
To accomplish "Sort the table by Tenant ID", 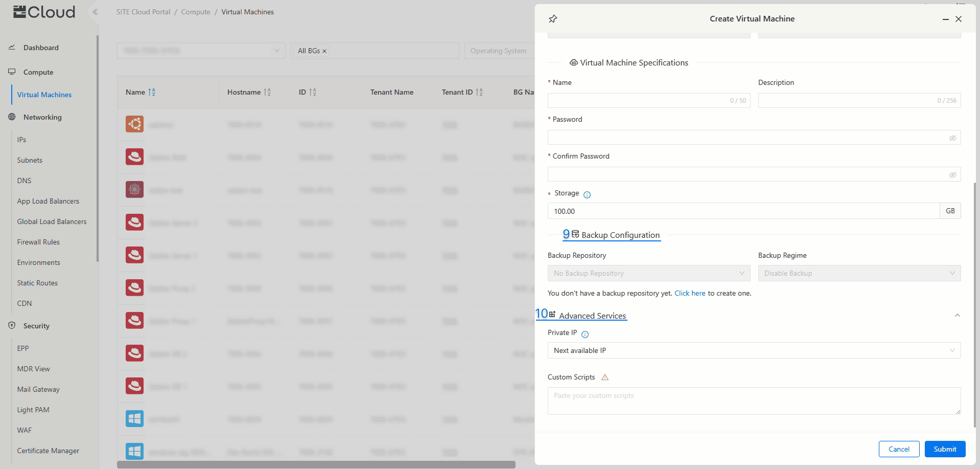I will point(479,92).
